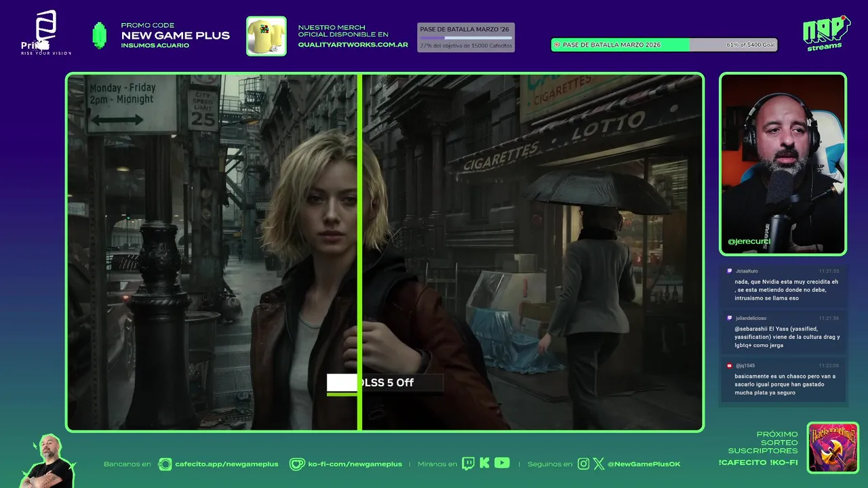Click the !CAFECITO !KO-FI command text
The width and height of the screenshot is (868, 488).
(x=757, y=462)
